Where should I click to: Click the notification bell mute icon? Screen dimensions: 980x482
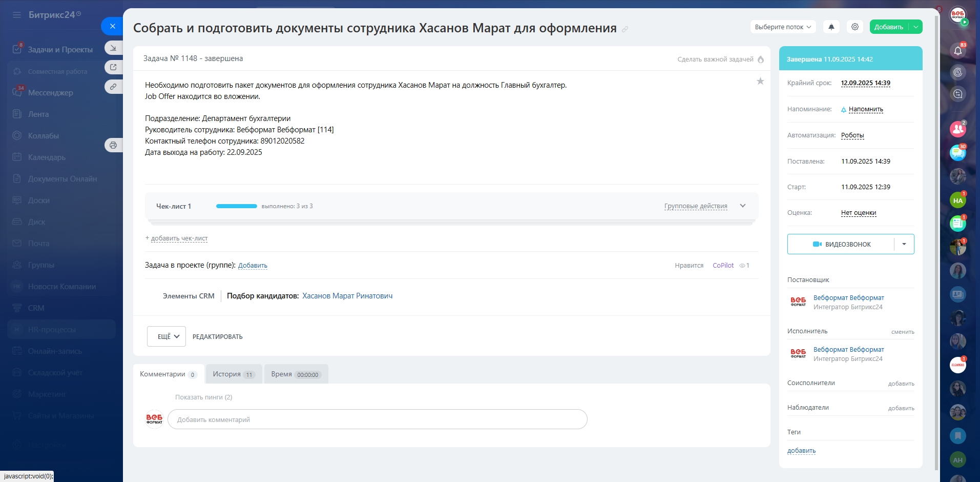click(x=831, y=27)
